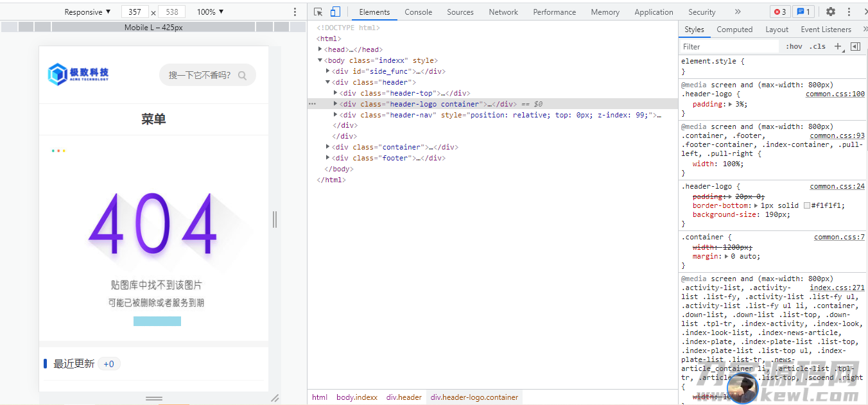Click the blue messages count badge
The height and width of the screenshot is (405, 868).
tap(803, 12)
